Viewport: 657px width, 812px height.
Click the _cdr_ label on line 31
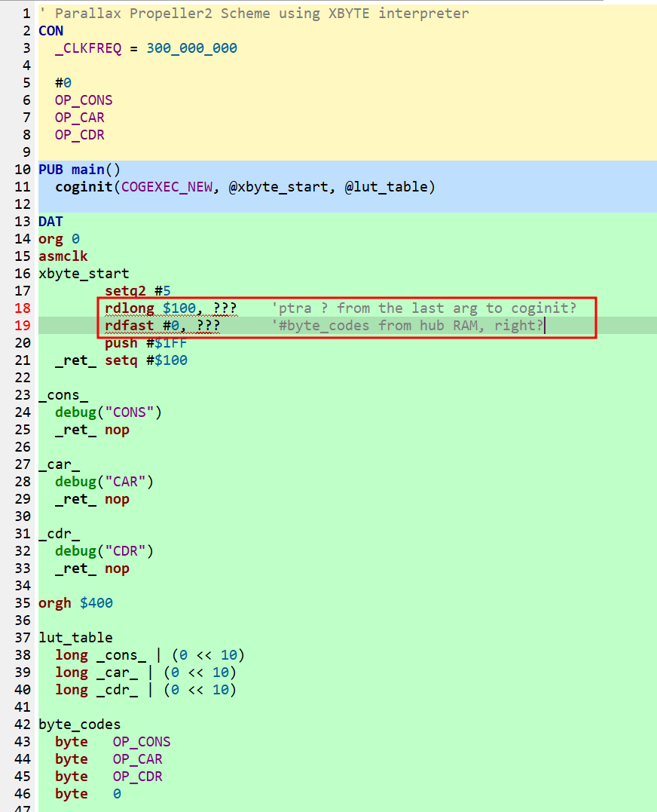click(x=59, y=535)
